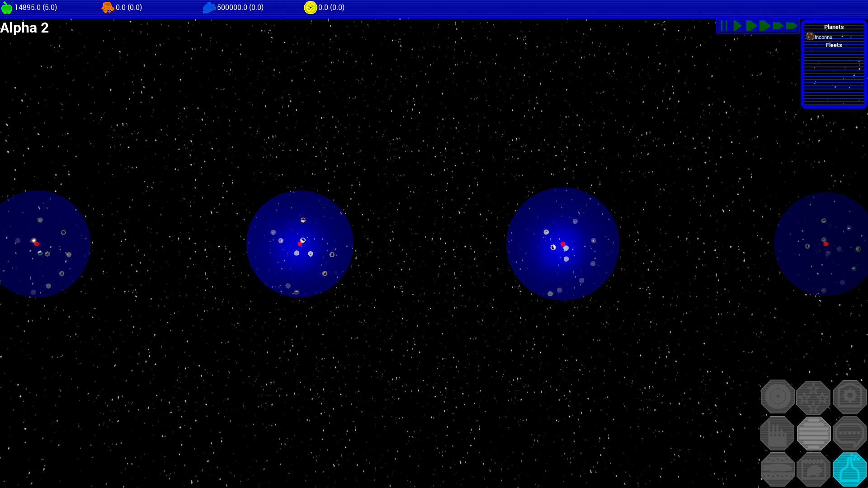
Task: Resume play with the single arrow
Action: click(737, 26)
